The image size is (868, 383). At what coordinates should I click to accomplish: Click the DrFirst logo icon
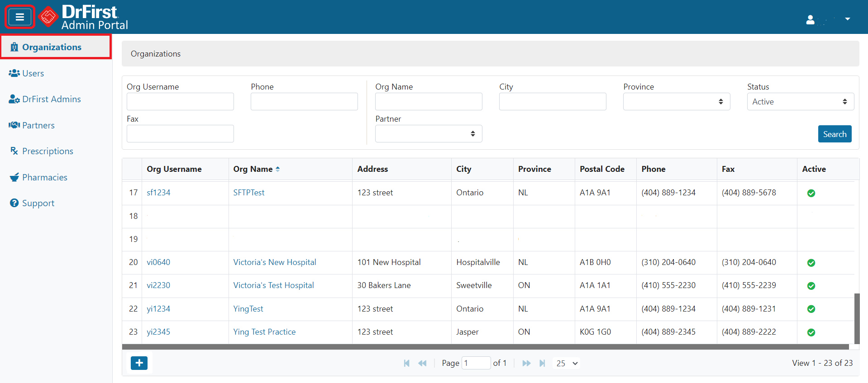(48, 17)
